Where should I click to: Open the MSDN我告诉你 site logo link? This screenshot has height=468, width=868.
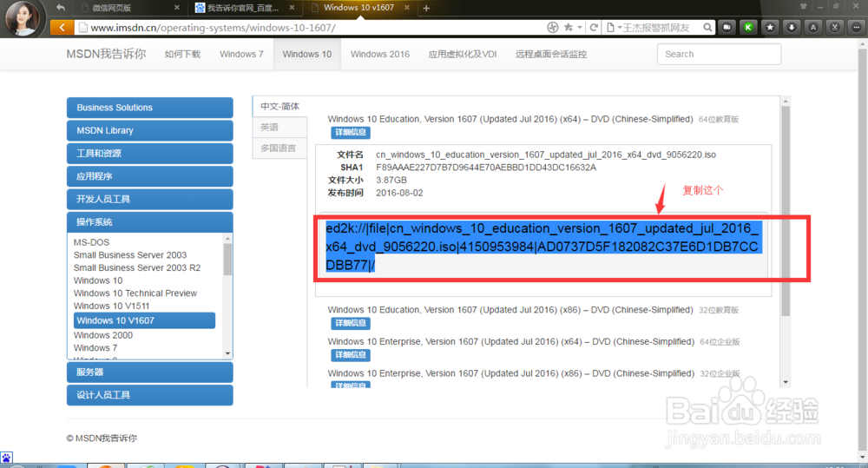tap(106, 54)
